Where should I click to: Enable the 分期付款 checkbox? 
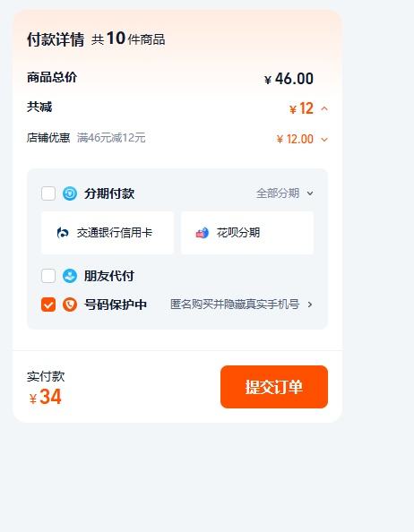[48, 193]
